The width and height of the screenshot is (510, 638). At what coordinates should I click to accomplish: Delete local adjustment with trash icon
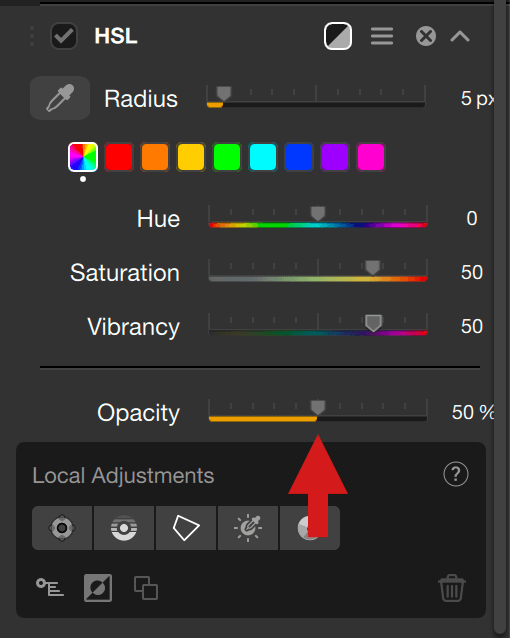pyautogui.click(x=452, y=588)
